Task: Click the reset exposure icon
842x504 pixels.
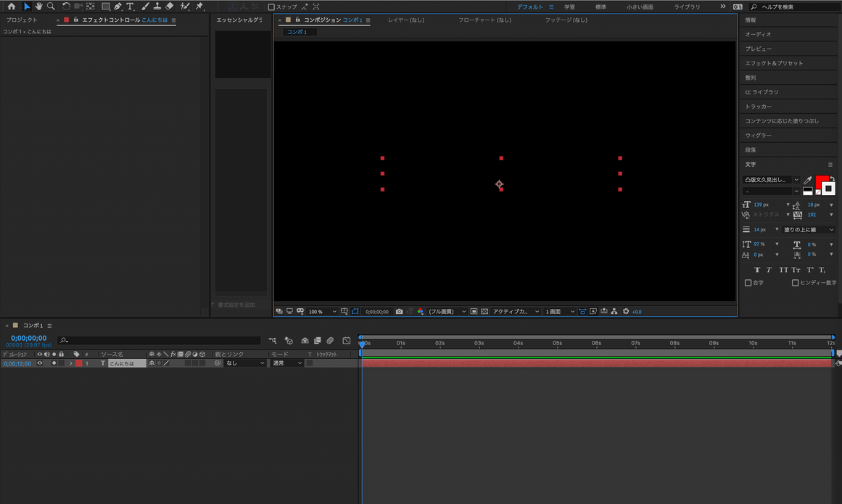Action: coord(626,311)
